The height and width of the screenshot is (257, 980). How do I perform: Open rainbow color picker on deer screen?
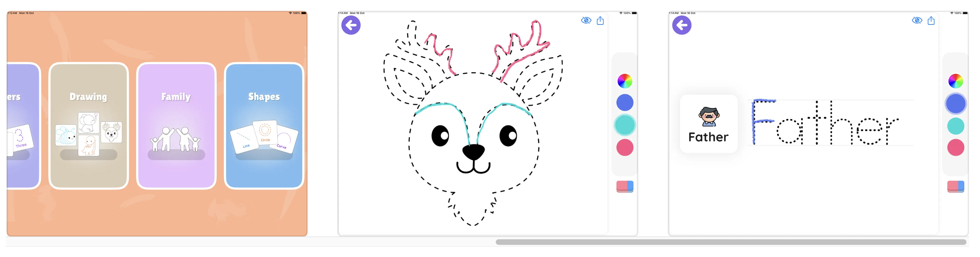point(625,81)
